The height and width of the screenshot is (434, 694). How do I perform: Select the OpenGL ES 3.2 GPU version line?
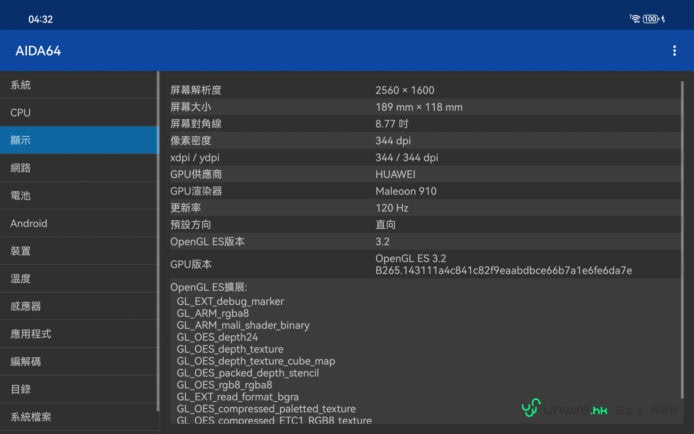pyautogui.click(x=411, y=258)
